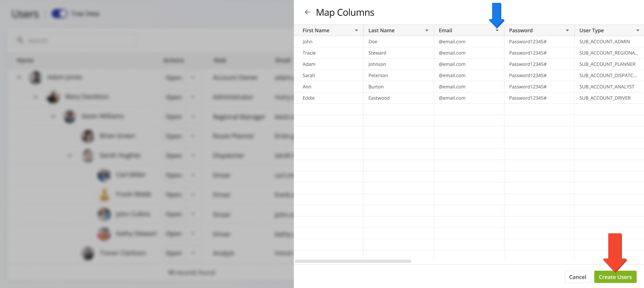This screenshot has width=644, height=288.
Task: Click the last name cell Doe
Action: [x=399, y=42]
